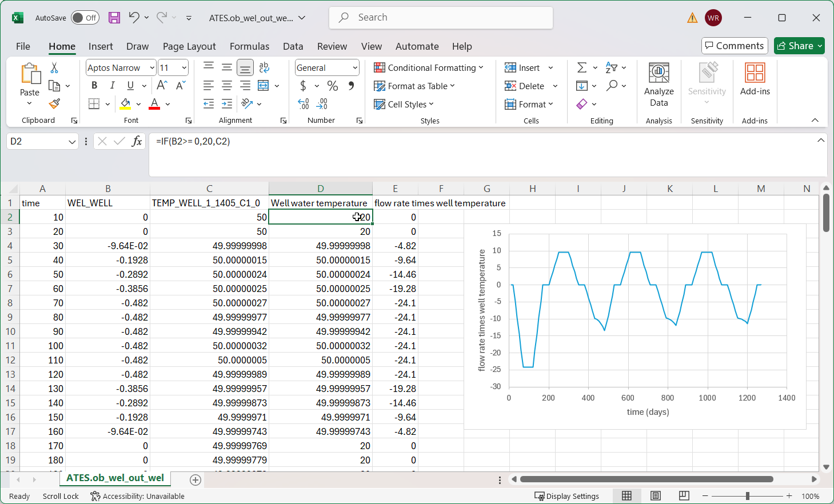The height and width of the screenshot is (504, 834).
Task: Expand Conditional Formatting menu
Action: tap(428, 68)
